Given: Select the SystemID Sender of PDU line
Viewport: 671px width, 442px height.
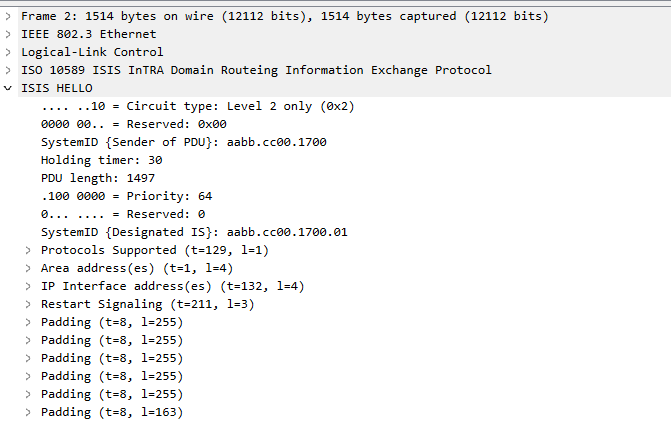Looking at the screenshot, I should coord(183,142).
